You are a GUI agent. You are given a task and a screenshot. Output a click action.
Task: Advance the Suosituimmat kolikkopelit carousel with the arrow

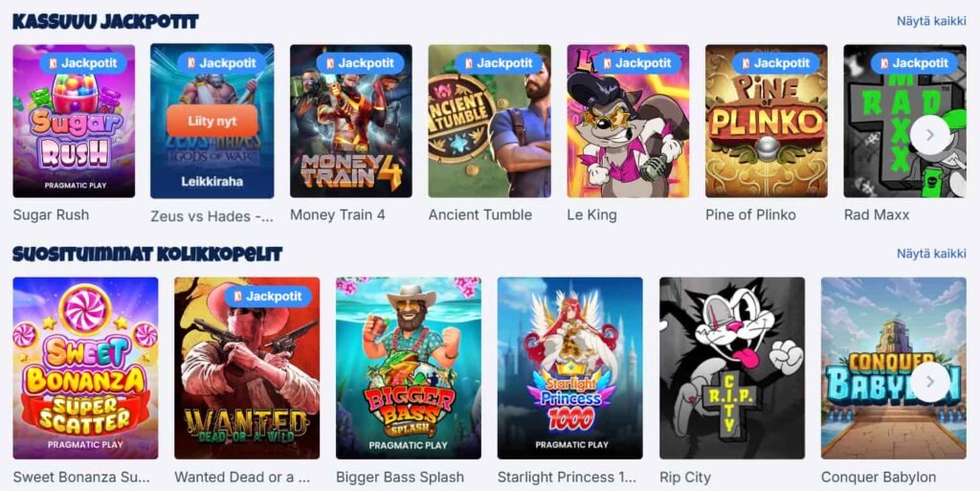click(930, 382)
